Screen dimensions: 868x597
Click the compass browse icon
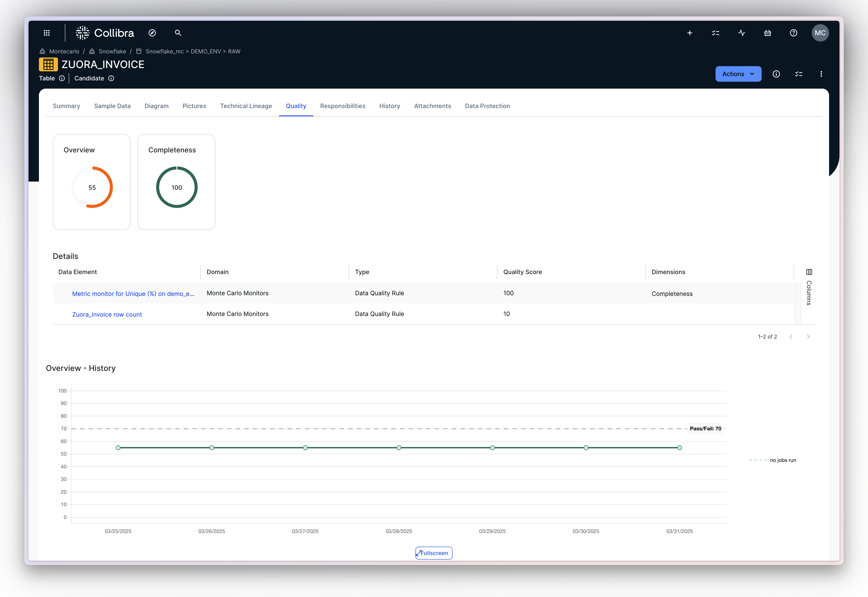(152, 33)
